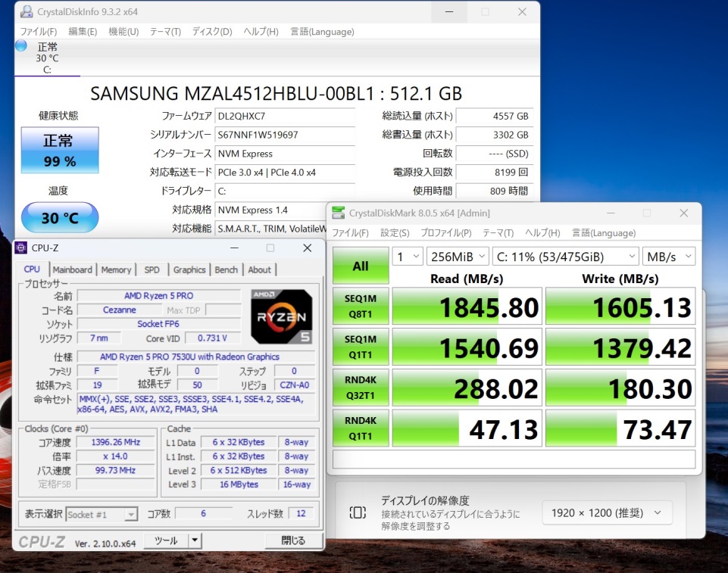The height and width of the screenshot is (573, 728).
Task: Close the CrystalDiskMark window
Action: pos(683,213)
